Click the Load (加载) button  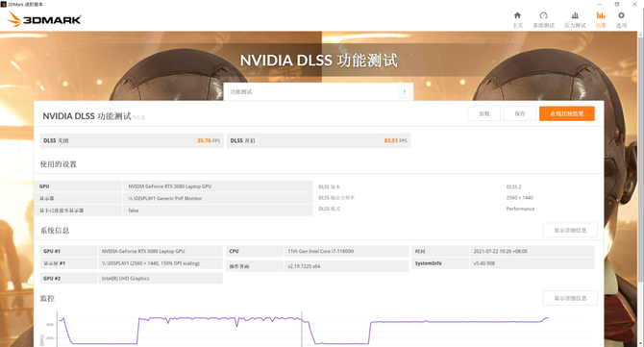tap(484, 113)
